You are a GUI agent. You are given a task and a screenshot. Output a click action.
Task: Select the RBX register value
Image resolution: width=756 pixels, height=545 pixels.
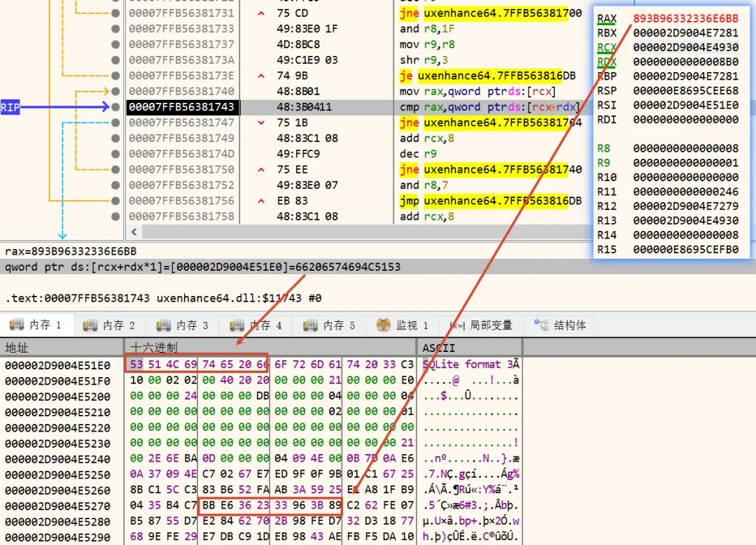coord(685,34)
